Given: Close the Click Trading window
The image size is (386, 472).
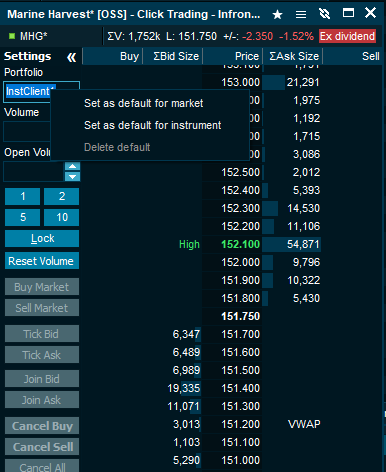Looking at the screenshot, I should (370, 13).
